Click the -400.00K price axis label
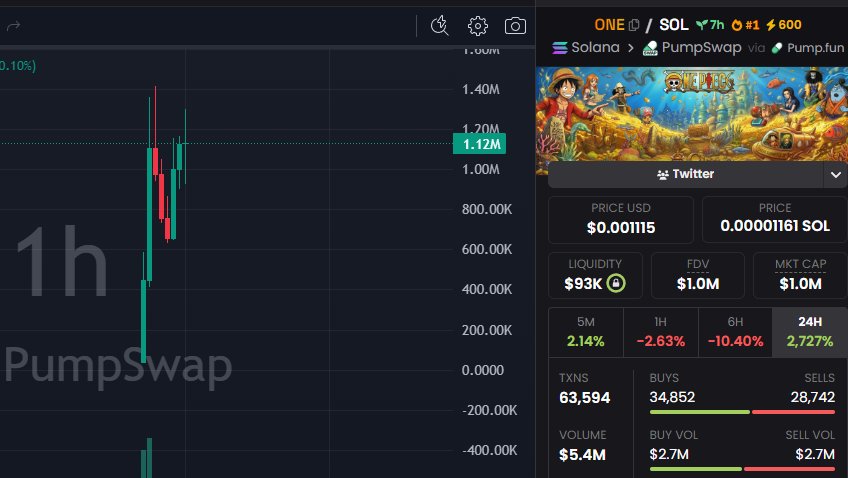Image resolution: width=848 pixels, height=478 pixels. 489,450
